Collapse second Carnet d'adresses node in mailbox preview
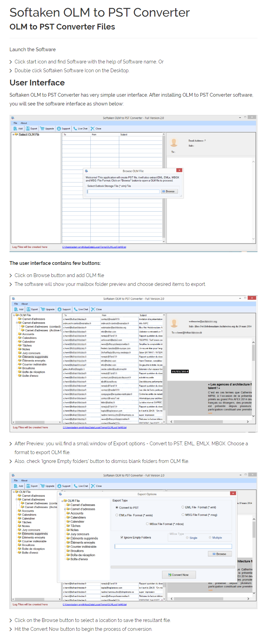The image size is (267, 644). (x=17, y=323)
